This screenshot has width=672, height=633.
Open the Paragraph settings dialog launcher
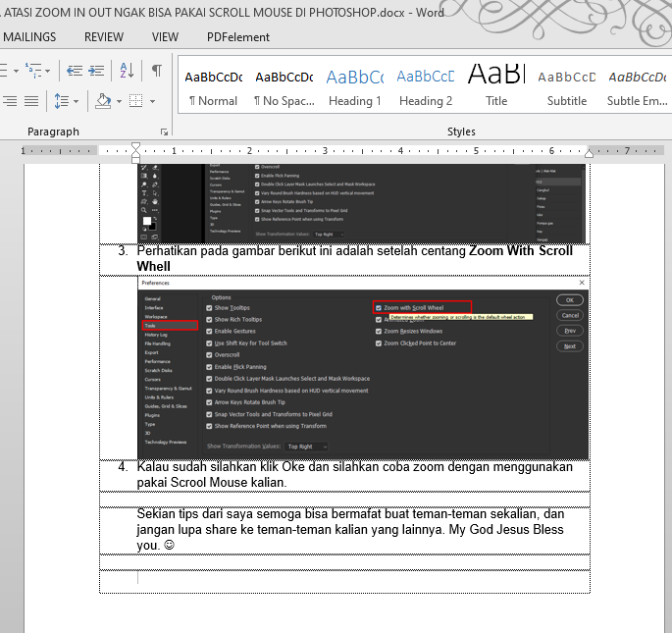point(164,132)
